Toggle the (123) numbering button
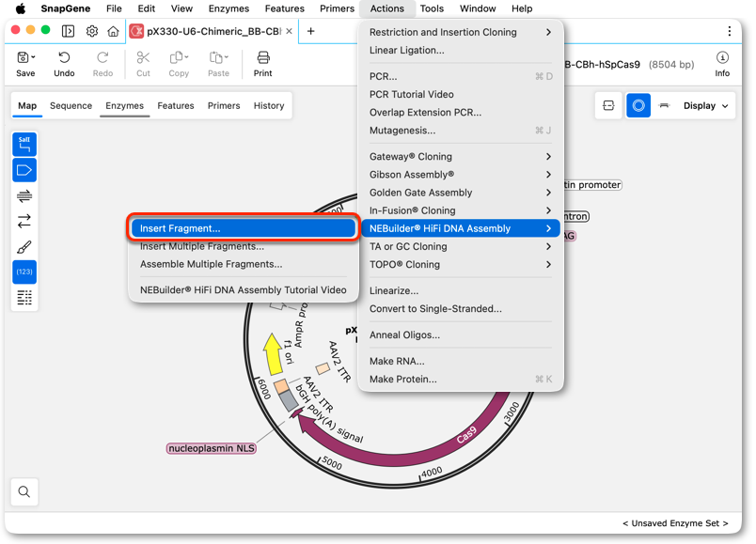 click(24, 272)
